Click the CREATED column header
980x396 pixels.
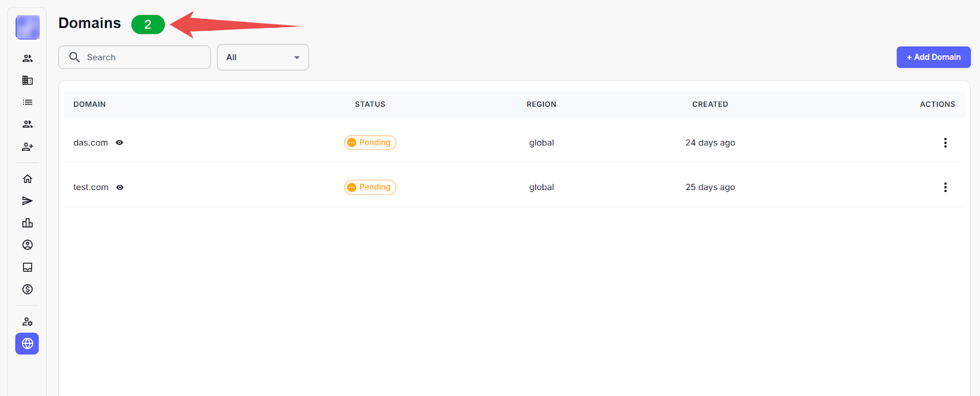pos(710,104)
